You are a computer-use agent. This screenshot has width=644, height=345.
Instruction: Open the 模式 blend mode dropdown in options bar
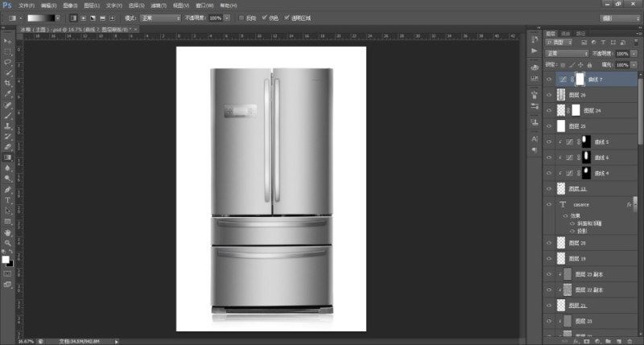coord(160,18)
